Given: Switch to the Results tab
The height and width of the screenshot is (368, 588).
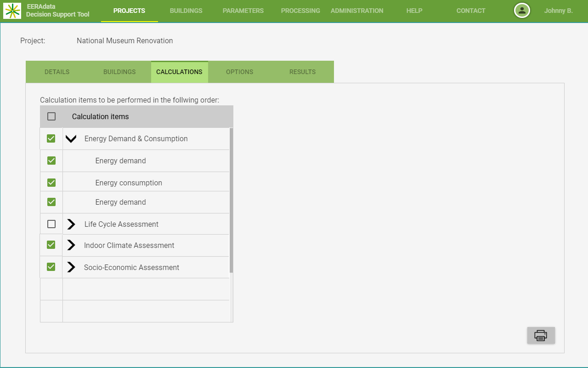Looking at the screenshot, I should (302, 72).
